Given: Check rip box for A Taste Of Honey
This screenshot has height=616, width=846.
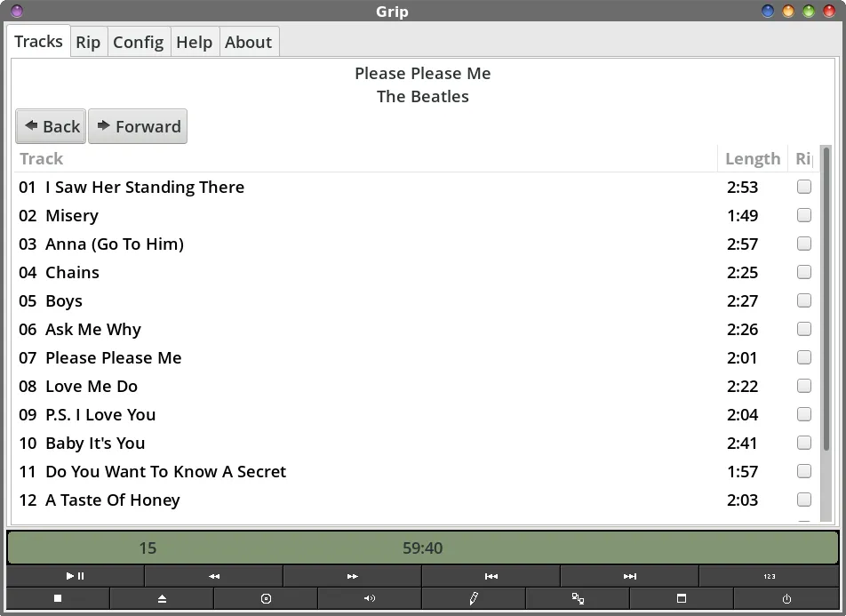Looking at the screenshot, I should pos(804,500).
